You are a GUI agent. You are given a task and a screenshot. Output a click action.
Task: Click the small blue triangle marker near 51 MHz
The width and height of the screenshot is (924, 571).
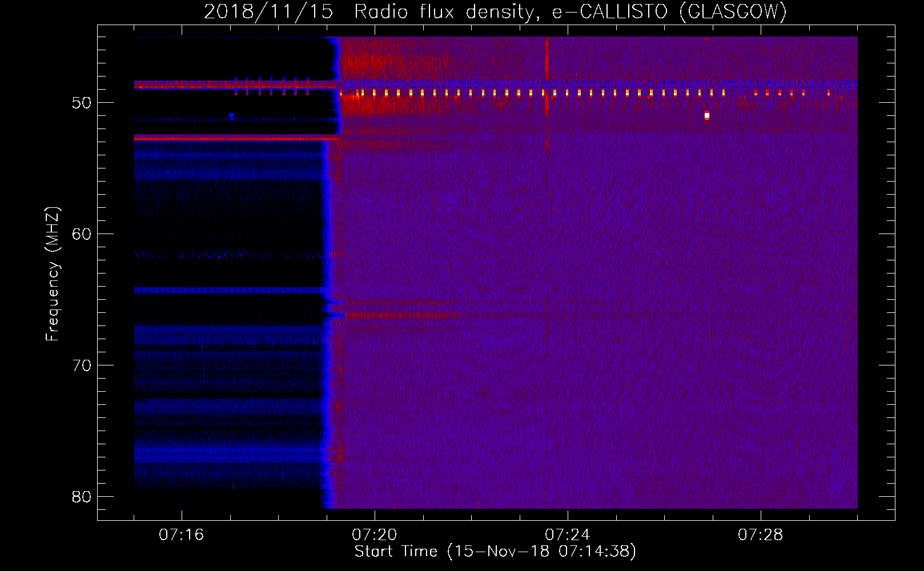231,116
